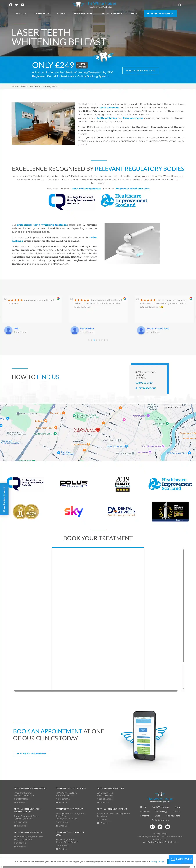Click the horizontal scrollbar under booking widget
This screenshot has height=868, width=196.
[x=96, y=691]
